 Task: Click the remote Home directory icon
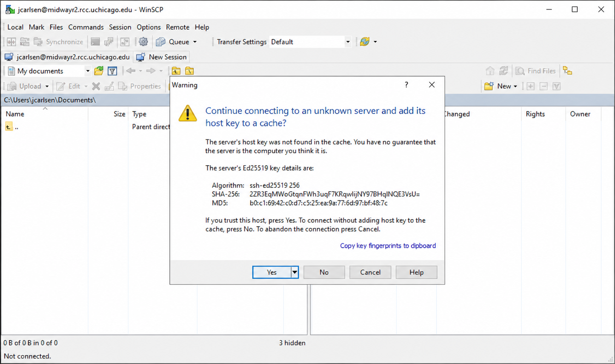(x=490, y=71)
